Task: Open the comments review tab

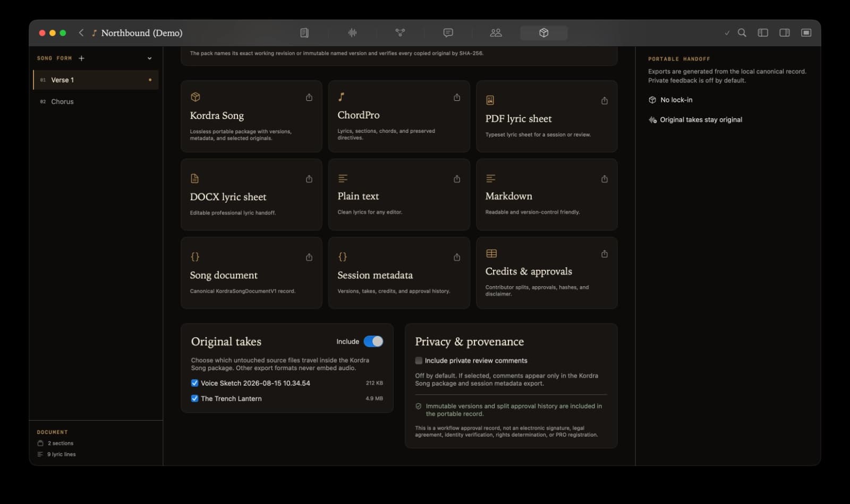Action: point(448,33)
